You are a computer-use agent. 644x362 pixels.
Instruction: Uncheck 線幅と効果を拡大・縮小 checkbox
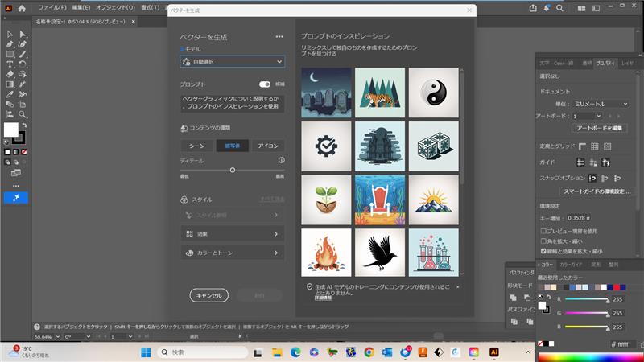tap(544, 250)
